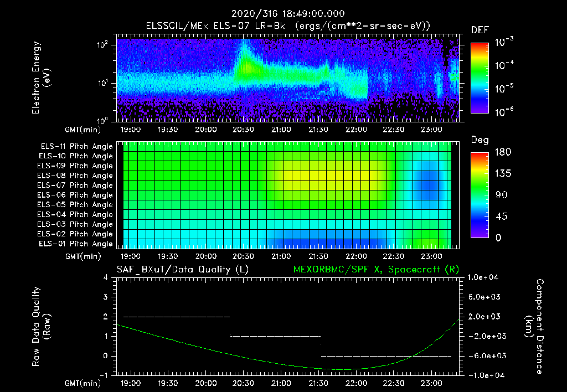Select the ELS-07 Pitch Angle row label
Viewport: 567px width, 392px height.
[75, 185]
